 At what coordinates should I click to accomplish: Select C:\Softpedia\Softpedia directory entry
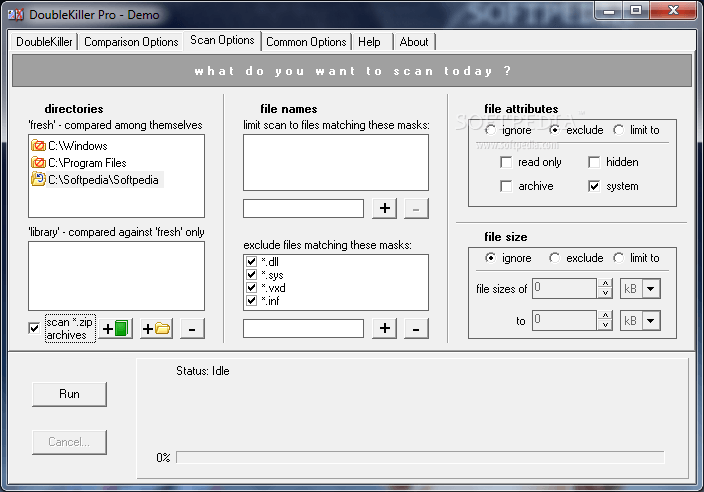[x=103, y=180]
